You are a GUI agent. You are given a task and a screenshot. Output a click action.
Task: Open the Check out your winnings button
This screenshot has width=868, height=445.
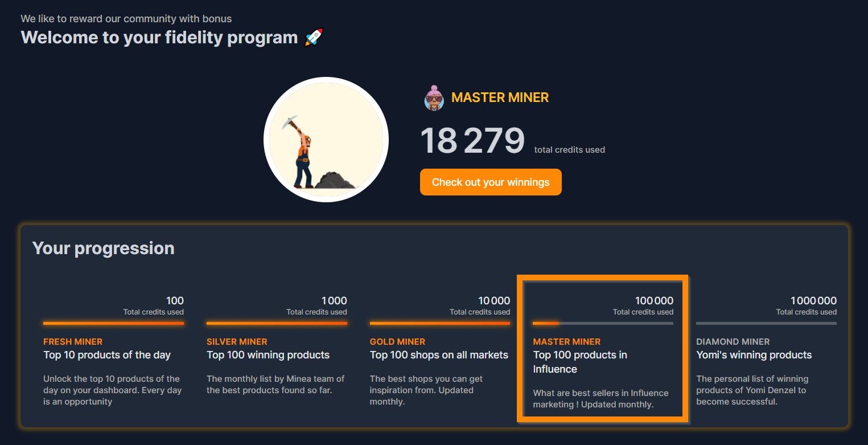(491, 182)
